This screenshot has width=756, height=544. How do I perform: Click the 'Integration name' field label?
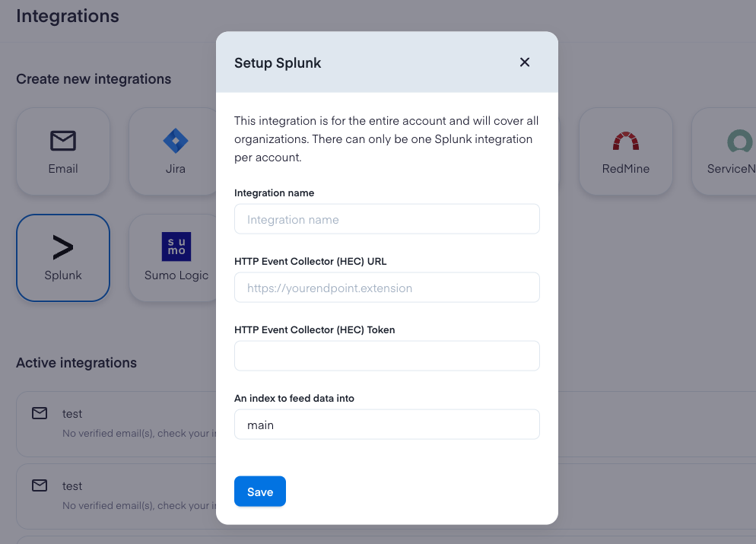(x=274, y=193)
